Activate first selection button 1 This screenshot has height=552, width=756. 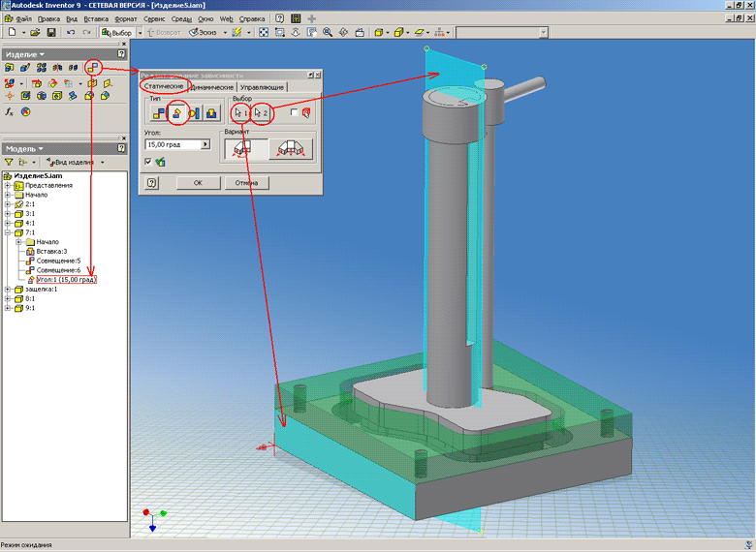tap(240, 113)
